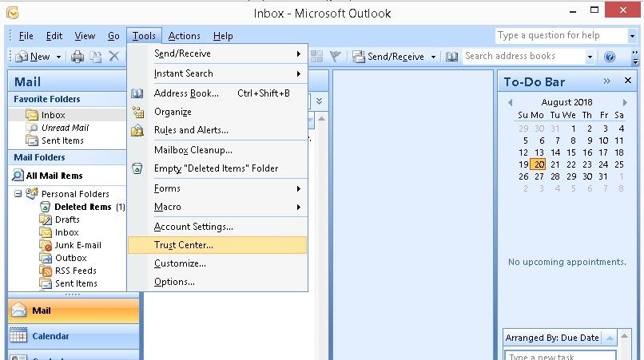Screen dimensions: 644x360
Task: Click the Type a question for help box
Action: point(562,36)
